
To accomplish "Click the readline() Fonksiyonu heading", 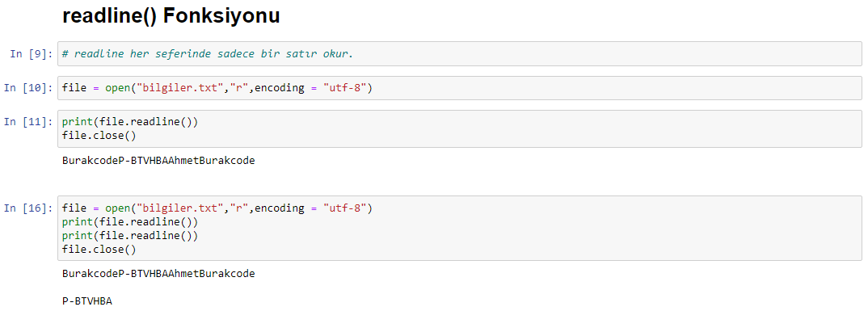I will coord(171,16).
